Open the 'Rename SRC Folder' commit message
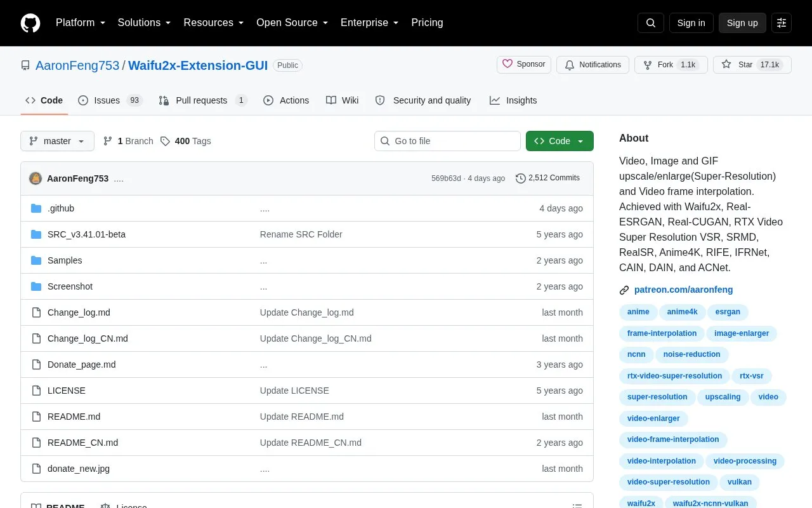This screenshot has width=812, height=508. point(301,234)
